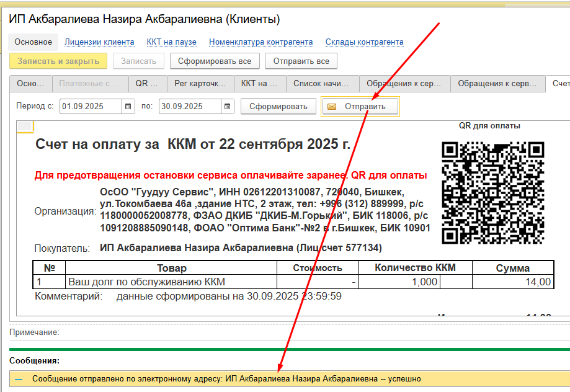Screen dimensions: 570x392
Task: Click the envelope icon on Отправить button
Action: 332,107
